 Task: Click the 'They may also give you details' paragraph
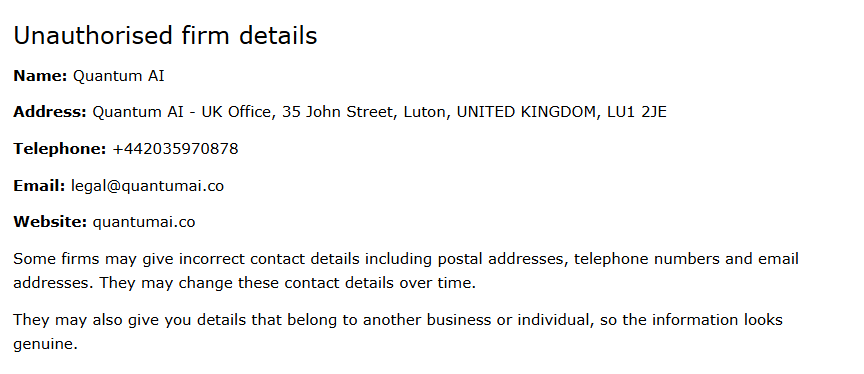click(398, 332)
